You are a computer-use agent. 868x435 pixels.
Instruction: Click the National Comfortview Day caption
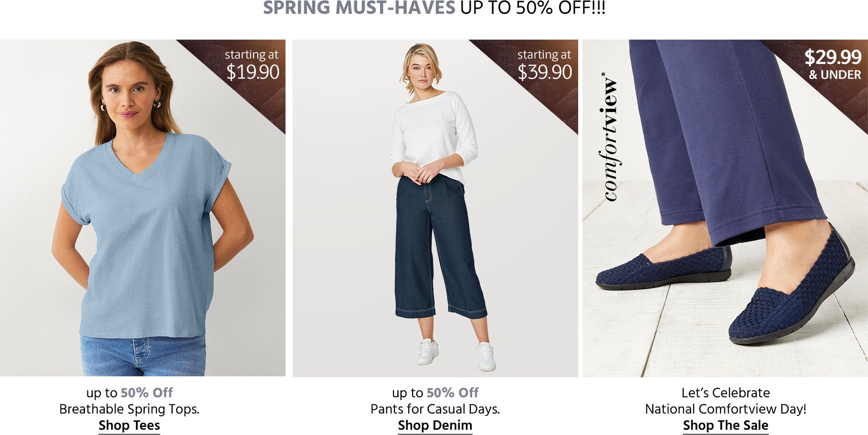[725, 409]
